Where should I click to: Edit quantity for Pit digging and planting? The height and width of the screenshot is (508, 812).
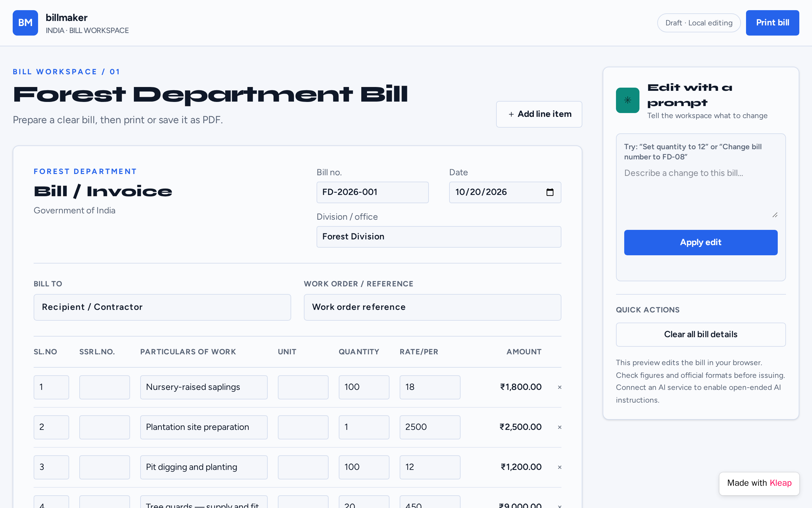pyautogui.click(x=364, y=467)
